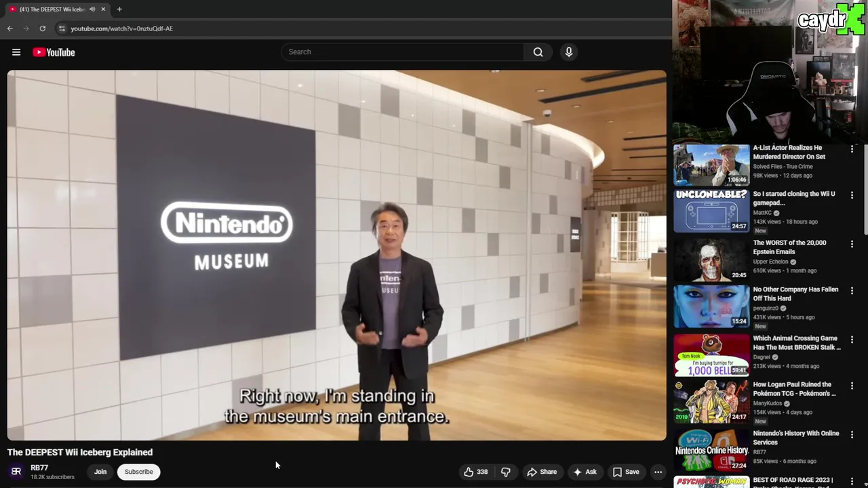
Task: Open How Logan Paul Ruined thumbnail
Action: tap(711, 401)
